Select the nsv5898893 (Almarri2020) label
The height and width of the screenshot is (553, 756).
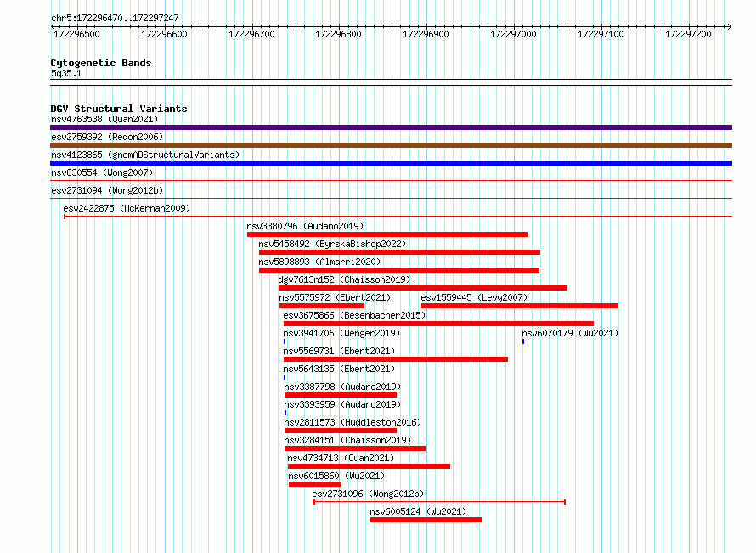(319, 262)
